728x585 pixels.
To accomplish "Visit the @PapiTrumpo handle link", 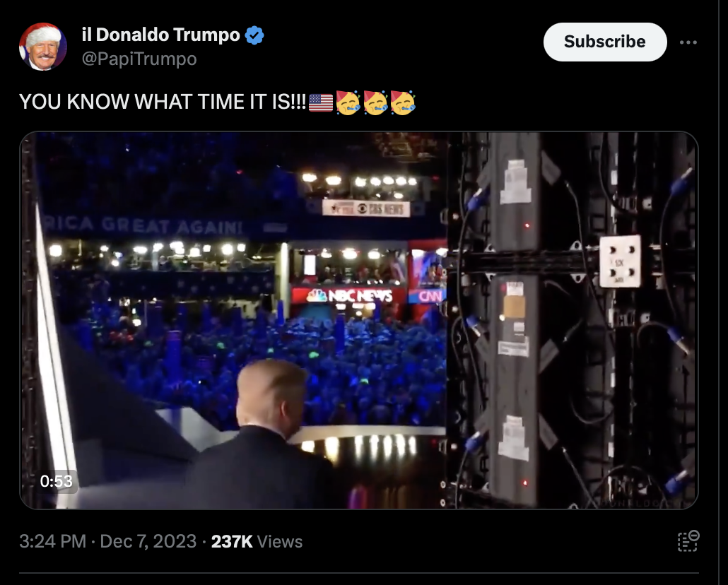I will [139, 59].
